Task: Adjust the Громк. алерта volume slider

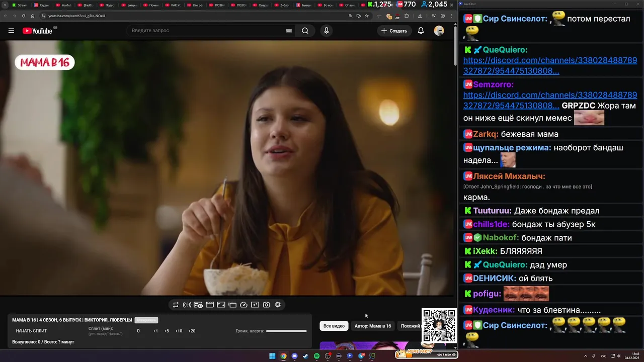Action: [x=286, y=331]
